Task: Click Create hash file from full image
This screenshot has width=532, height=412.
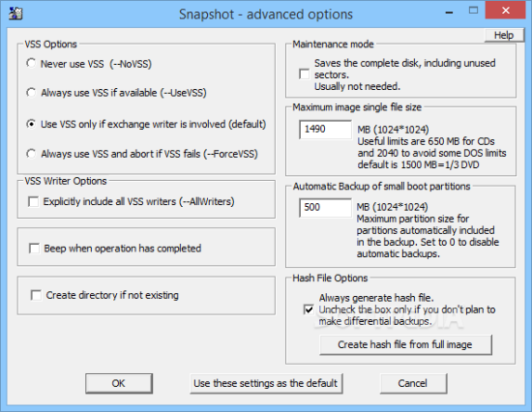Action: (x=405, y=345)
